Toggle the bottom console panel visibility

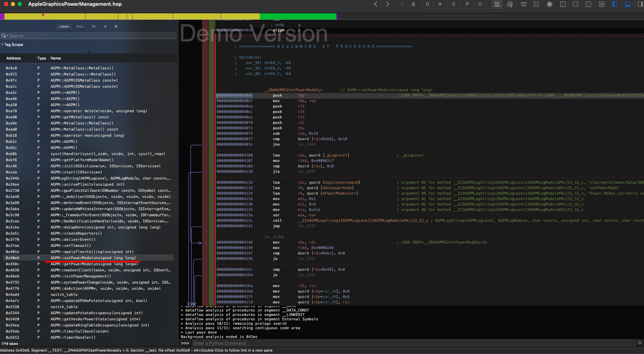click(x=627, y=4)
